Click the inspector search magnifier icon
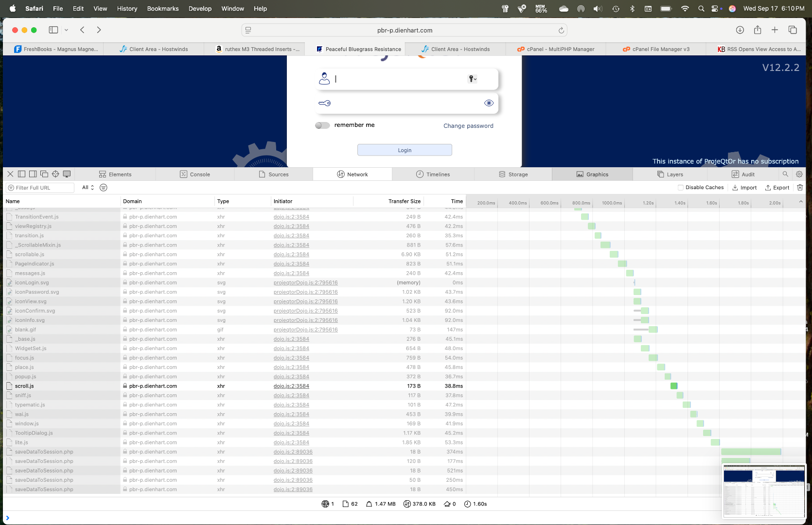812x525 pixels. click(x=785, y=174)
